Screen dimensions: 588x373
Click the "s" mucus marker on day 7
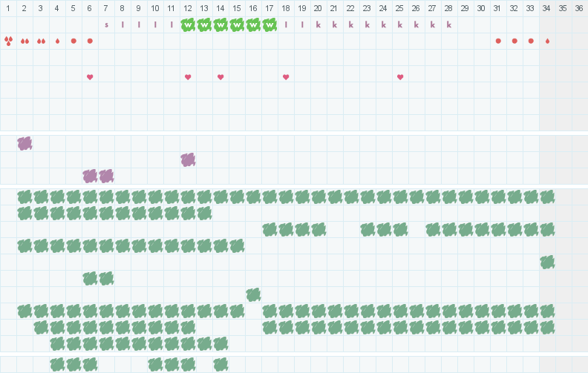[106, 24]
